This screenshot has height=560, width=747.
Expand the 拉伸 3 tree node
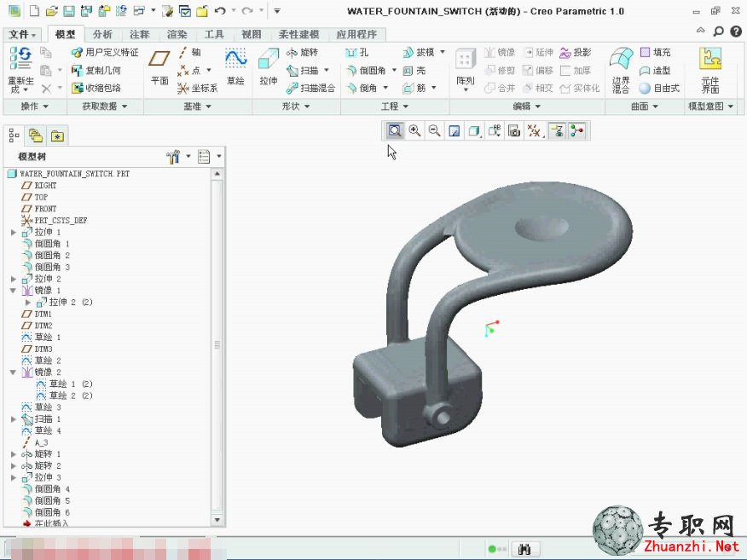(14, 477)
